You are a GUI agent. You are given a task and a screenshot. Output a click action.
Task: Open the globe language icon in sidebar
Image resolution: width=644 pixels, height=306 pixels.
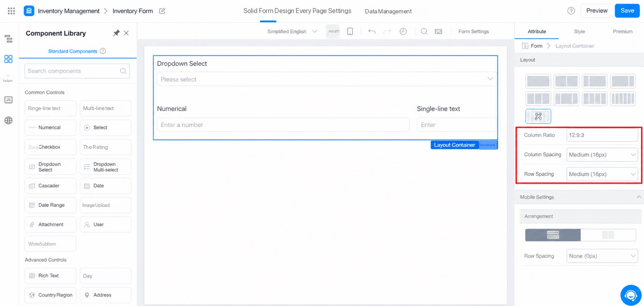(8, 120)
